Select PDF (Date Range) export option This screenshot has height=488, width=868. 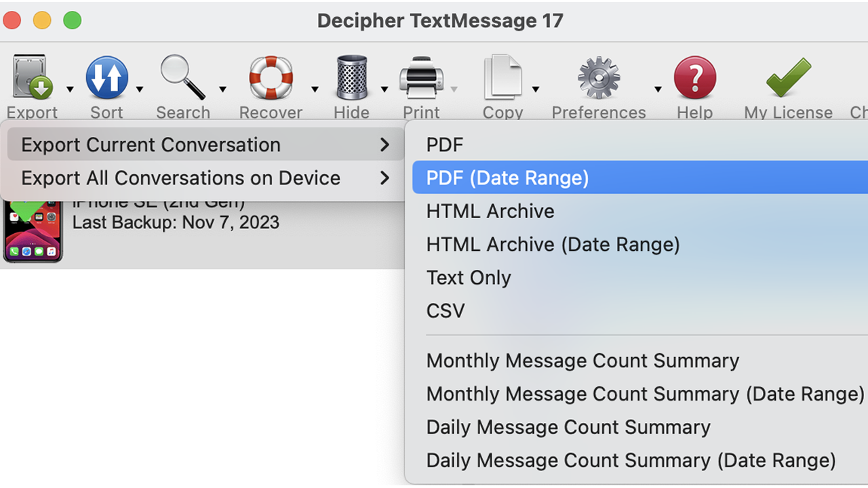[507, 178]
